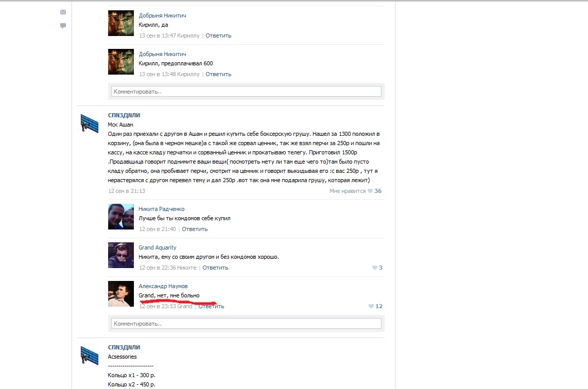Click the envelope messages icon in sidebar

[x=63, y=12]
